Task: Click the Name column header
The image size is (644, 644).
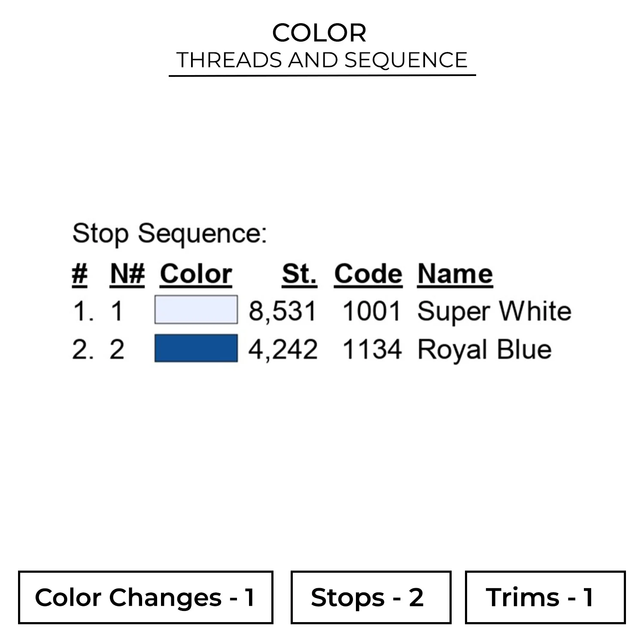Action: [455, 273]
